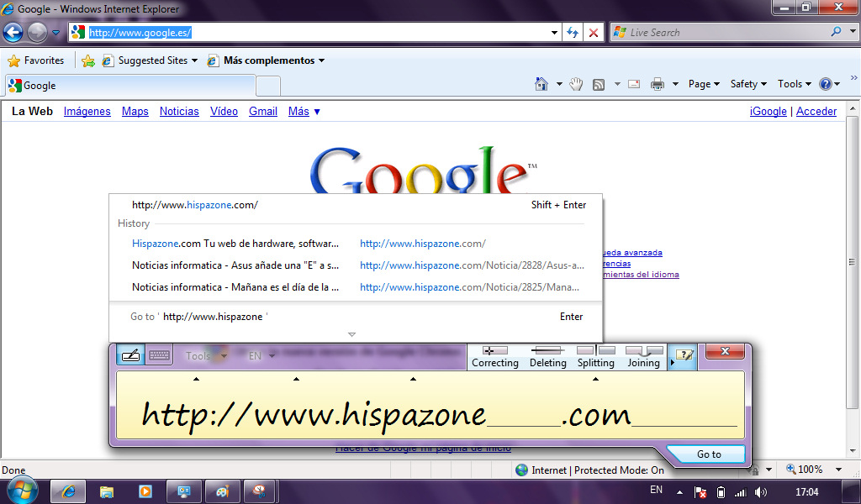Open the Safety menu
Image resolution: width=861 pixels, height=504 pixels.
[747, 84]
